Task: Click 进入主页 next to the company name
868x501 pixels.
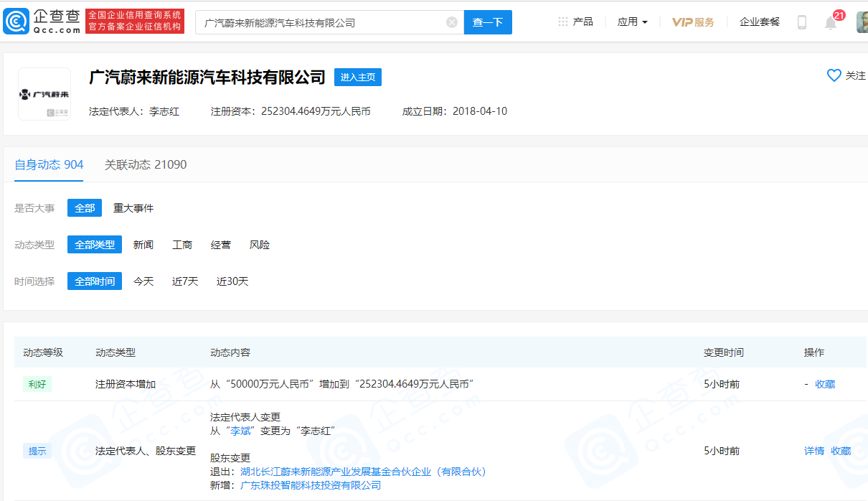Action: click(357, 77)
